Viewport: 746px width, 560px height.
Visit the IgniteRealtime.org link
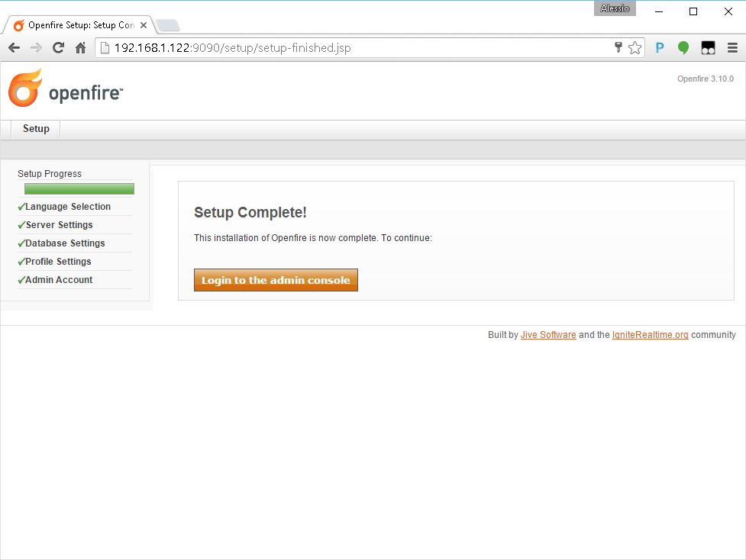650,335
